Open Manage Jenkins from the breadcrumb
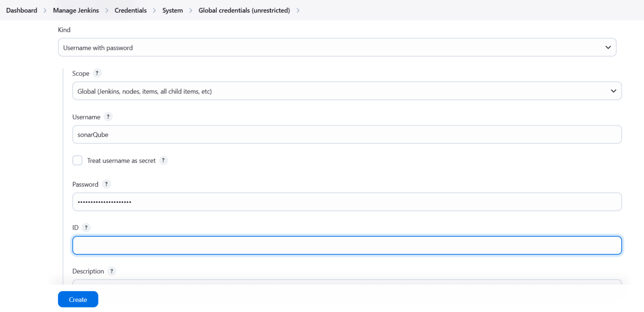This screenshot has width=644, height=312. [x=75, y=10]
